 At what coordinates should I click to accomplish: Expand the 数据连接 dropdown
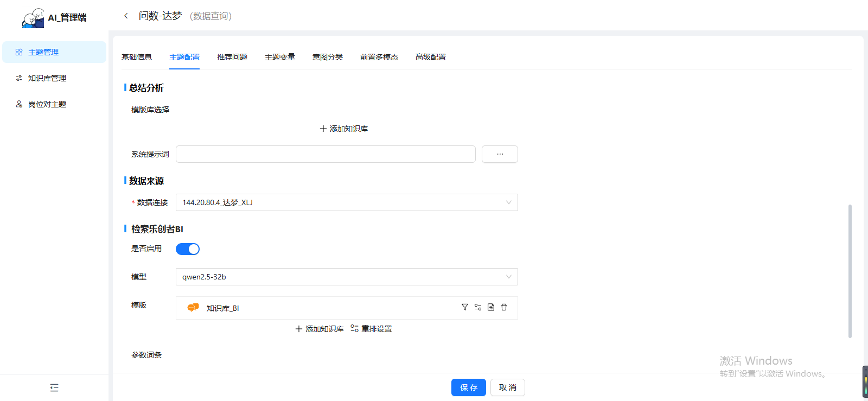pyautogui.click(x=347, y=202)
